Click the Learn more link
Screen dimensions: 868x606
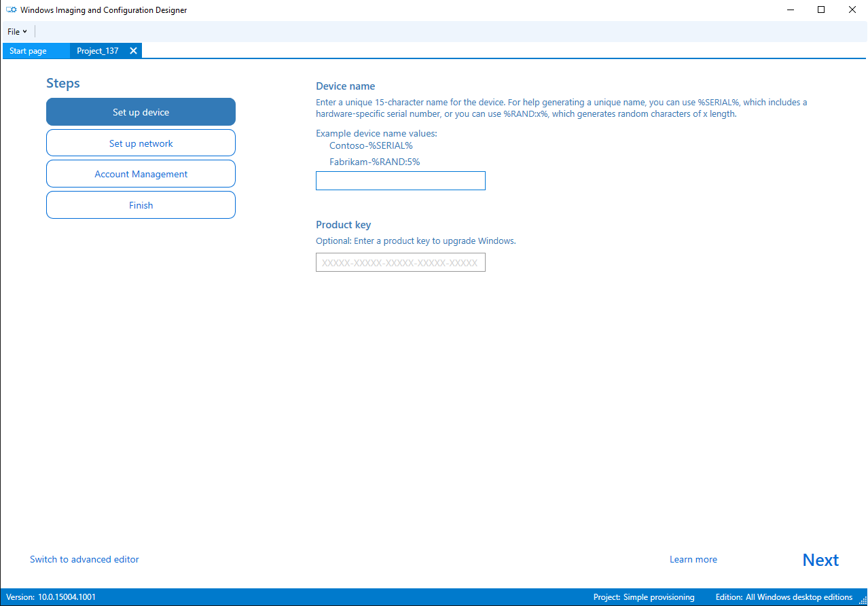point(693,559)
